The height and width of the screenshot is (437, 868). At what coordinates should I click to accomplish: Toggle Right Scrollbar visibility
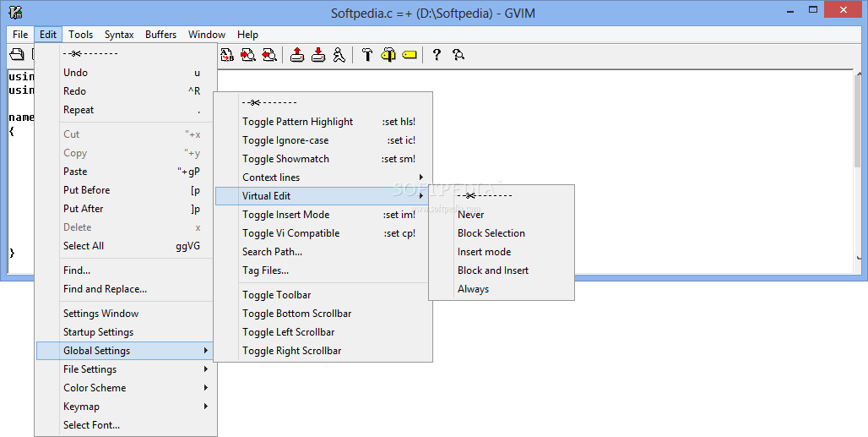pyautogui.click(x=323, y=351)
